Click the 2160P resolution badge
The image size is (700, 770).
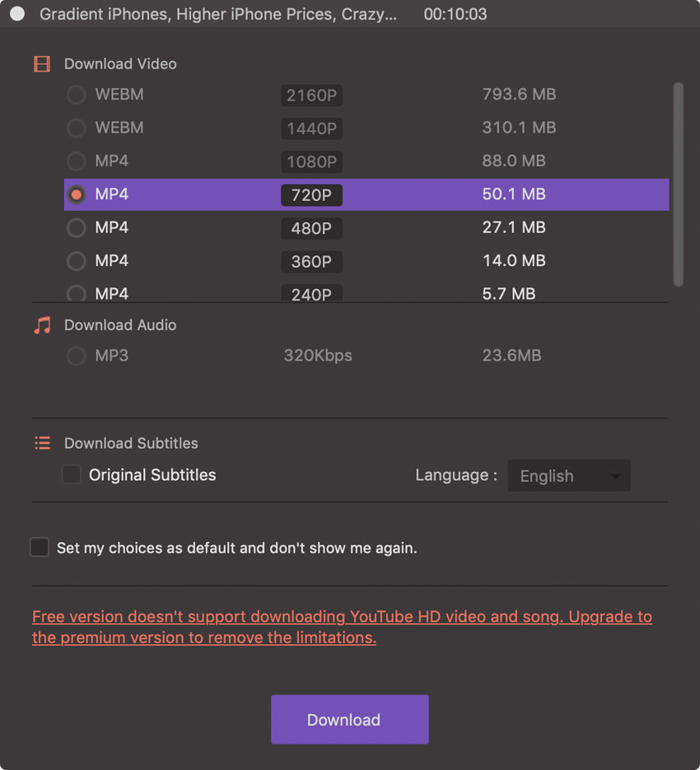click(311, 96)
